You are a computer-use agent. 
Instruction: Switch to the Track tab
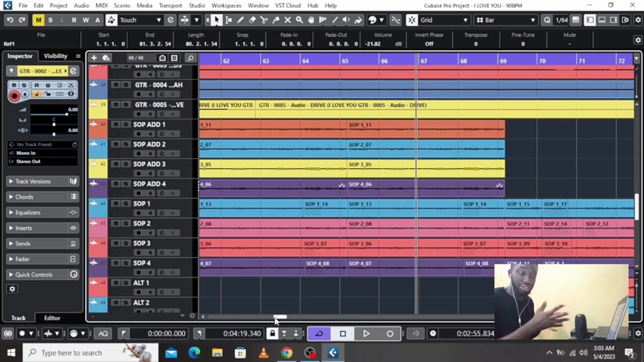pyautogui.click(x=18, y=318)
